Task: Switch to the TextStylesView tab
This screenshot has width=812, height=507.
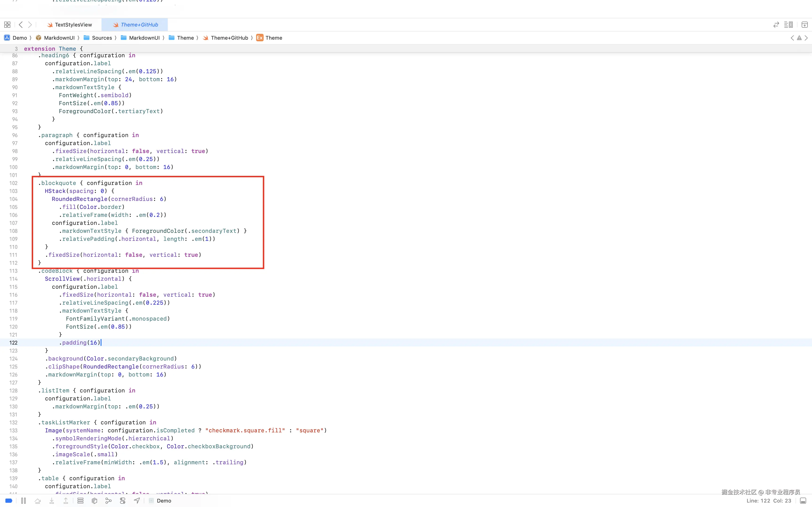Action: (73, 25)
